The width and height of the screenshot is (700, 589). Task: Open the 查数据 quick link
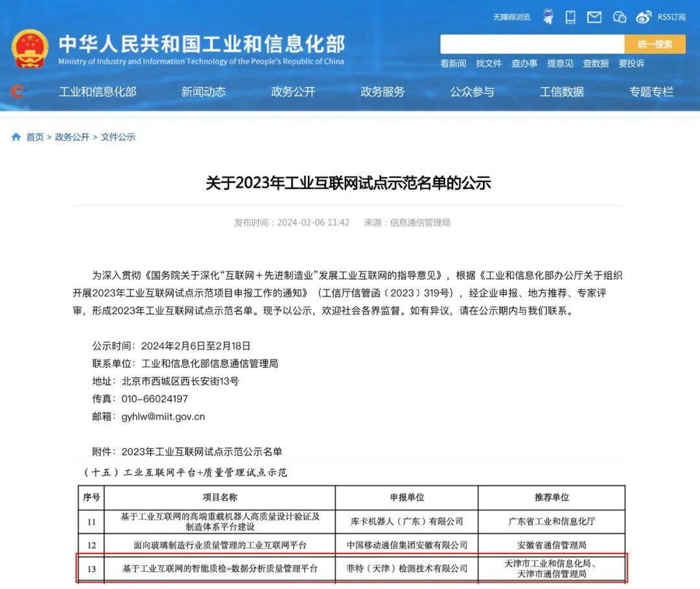click(x=596, y=64)
